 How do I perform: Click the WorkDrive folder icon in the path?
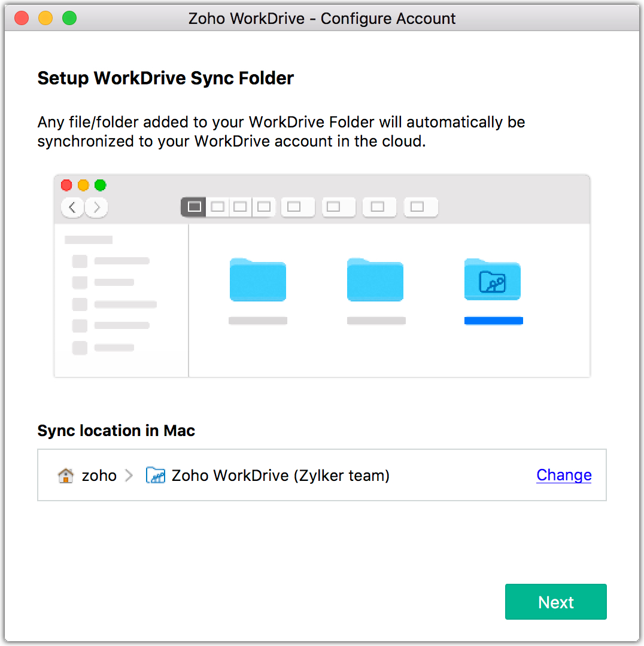pos(156,475)
